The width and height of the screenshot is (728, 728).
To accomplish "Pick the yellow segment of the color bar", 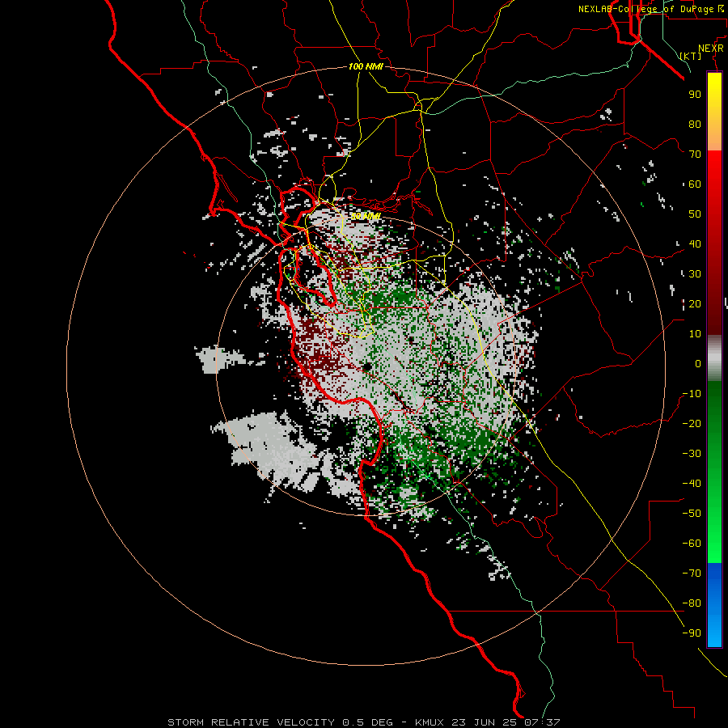I will pyautogui.click(x=714, y=112).
